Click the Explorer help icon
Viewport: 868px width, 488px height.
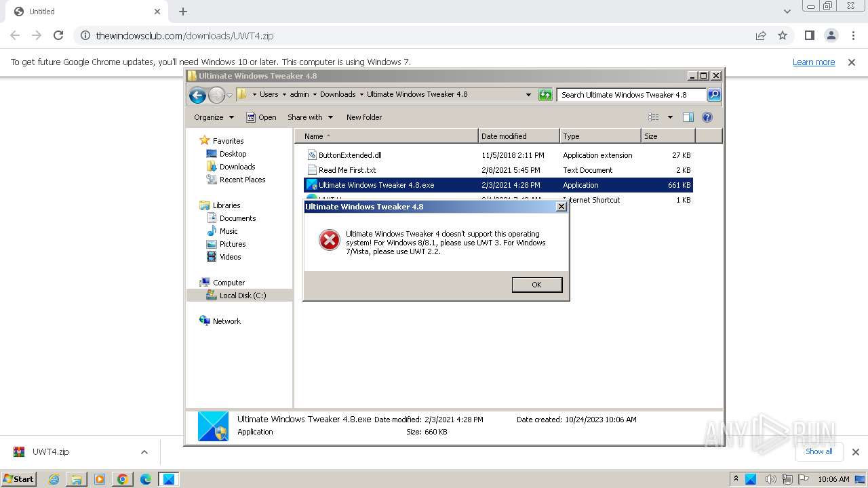707,117
